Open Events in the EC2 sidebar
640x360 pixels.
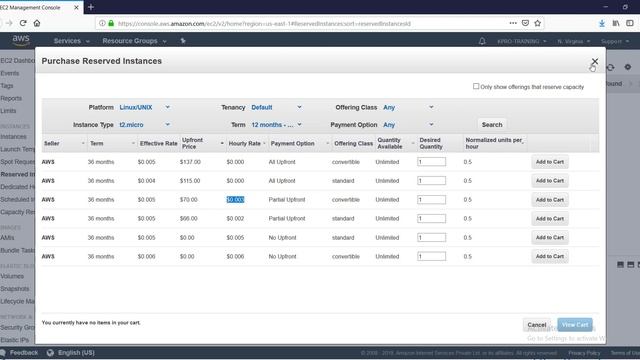[x=10, y=73]
